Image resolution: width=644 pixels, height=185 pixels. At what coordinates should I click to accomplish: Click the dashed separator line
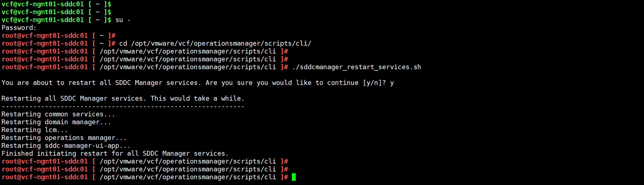(123, 106)
